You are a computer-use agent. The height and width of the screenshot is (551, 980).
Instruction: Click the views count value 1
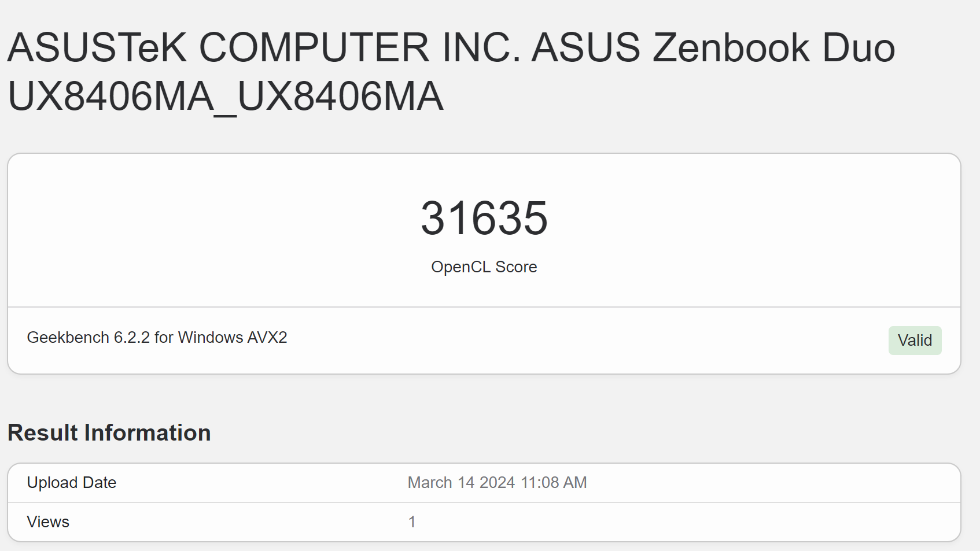click(x=412, y=522)
